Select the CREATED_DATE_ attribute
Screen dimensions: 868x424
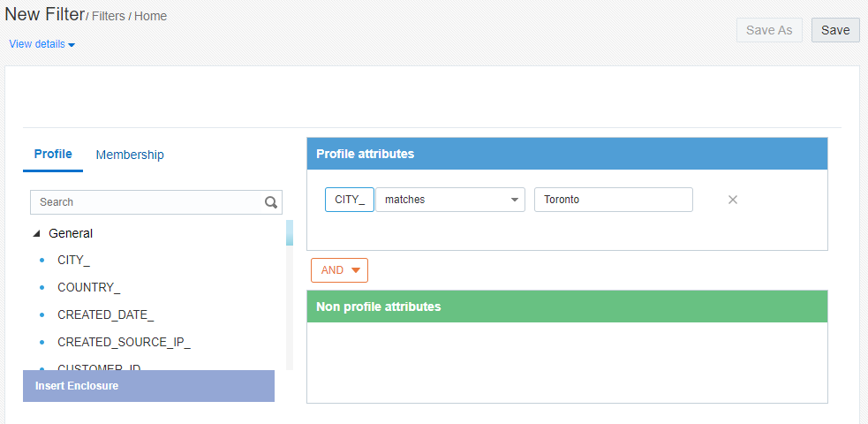[x=105, y=314]
